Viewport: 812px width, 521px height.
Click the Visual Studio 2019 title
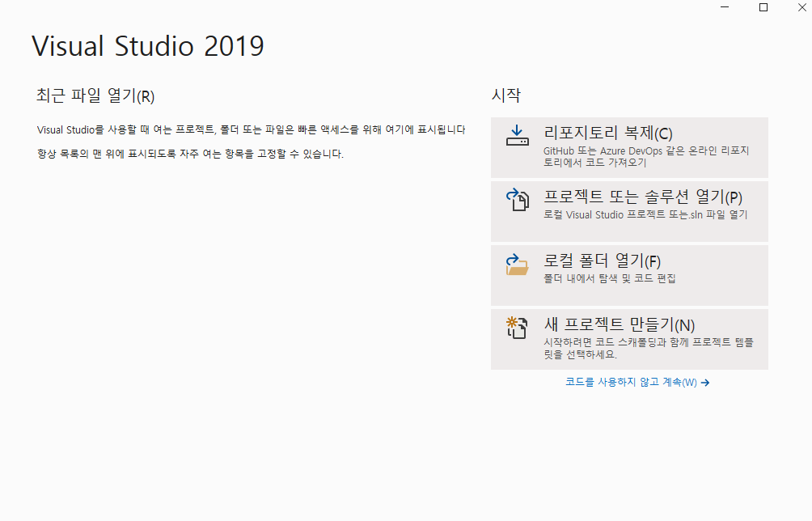point(148,46)
